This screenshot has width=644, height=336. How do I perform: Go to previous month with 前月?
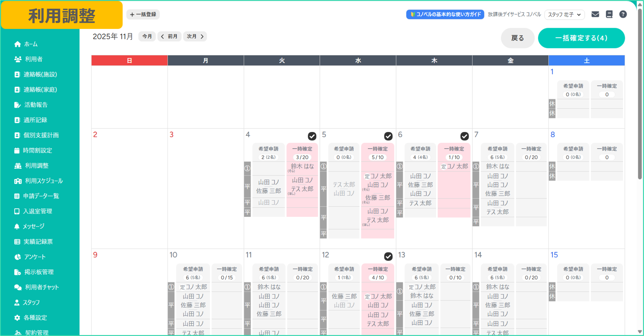169,36
